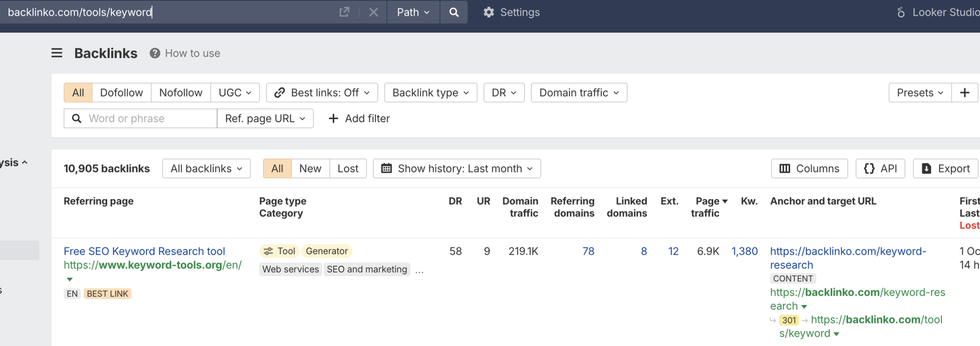
Task: Open the Path mode menu
Action: [413, 12]
